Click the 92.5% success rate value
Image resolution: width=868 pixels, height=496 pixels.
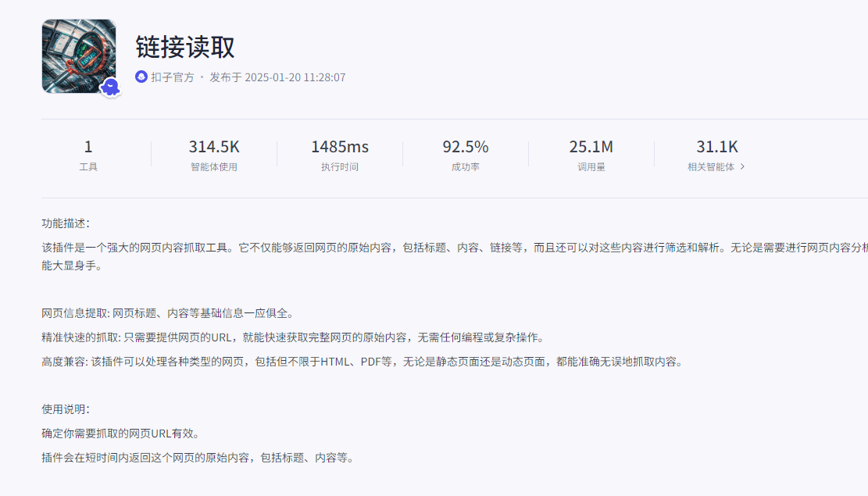[465, 147]
